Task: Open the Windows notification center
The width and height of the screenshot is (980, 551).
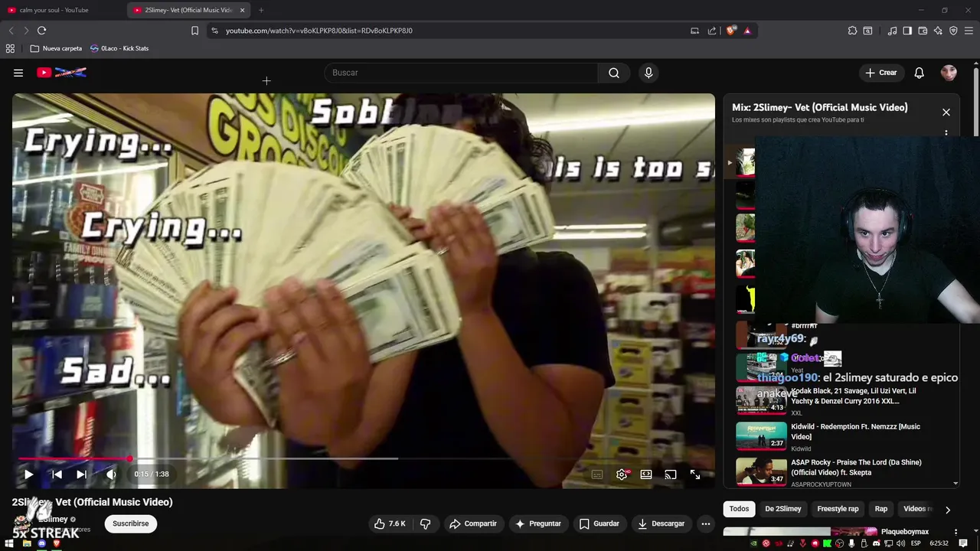Action: click(x=963, y=543)
